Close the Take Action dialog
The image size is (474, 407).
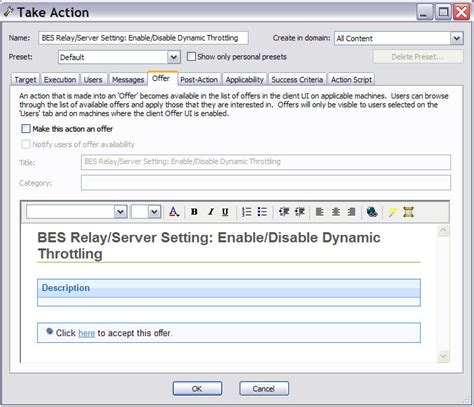tap(462, 12)
